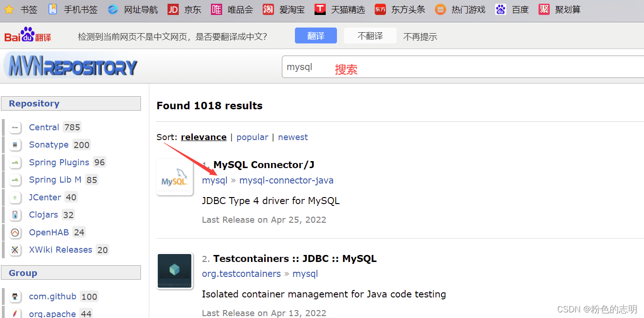The width and height of the screenshot is (644, 318).
Task: Click the Spring Lib M repository icon
Action: [x=15, y=180]
